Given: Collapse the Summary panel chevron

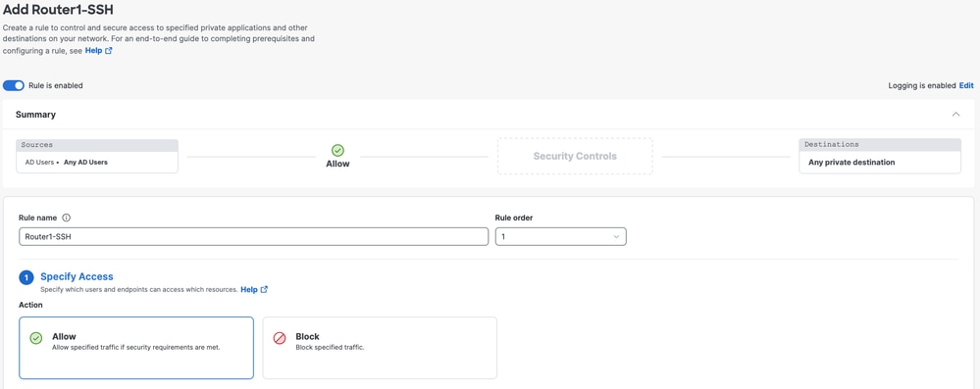Looking at the screenshot, I should point(955,115).
